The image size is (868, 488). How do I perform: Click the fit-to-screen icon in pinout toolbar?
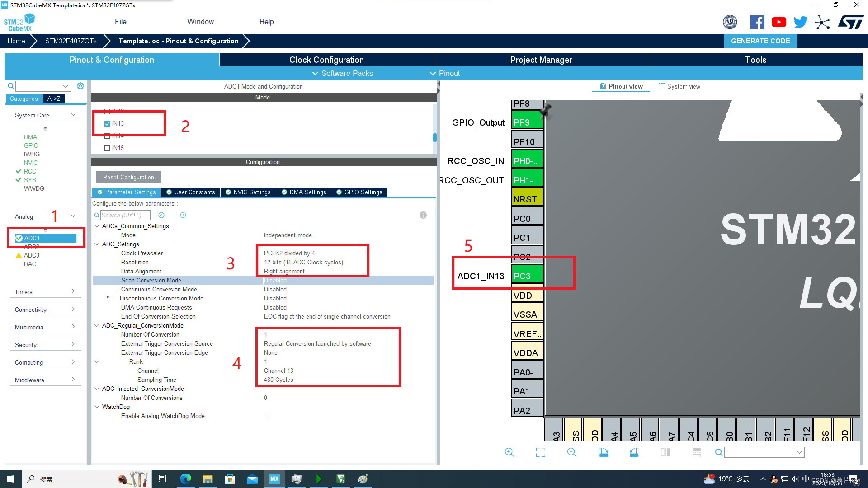540,452
